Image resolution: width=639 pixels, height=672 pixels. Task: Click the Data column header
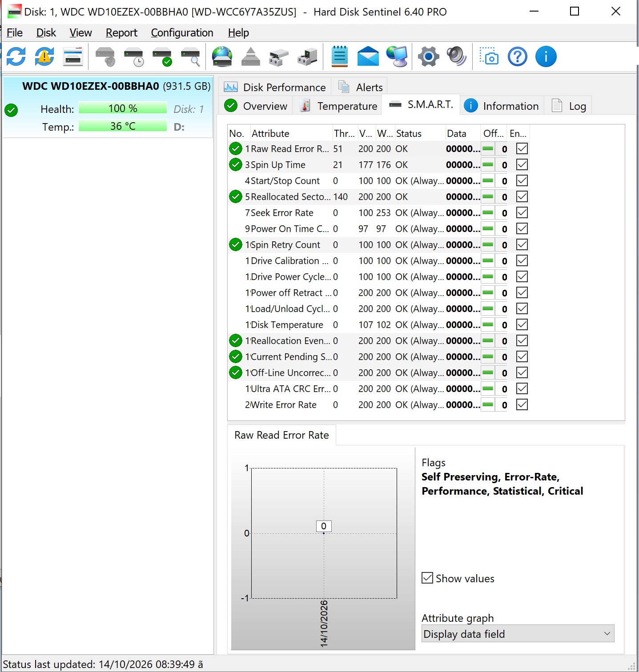462,133
